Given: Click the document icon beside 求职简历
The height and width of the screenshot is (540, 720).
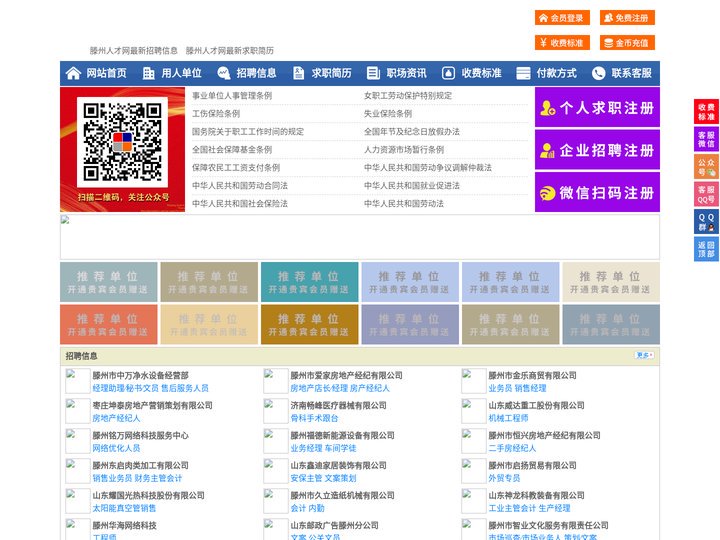Looking at the screenshot, I should tap(298, 73).
